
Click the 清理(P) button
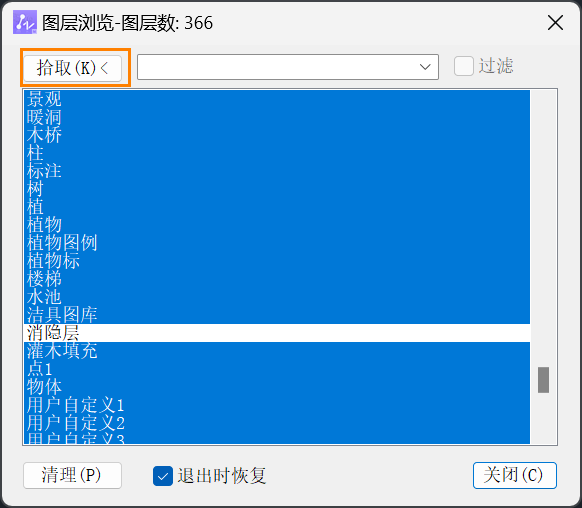click(72, 475)
